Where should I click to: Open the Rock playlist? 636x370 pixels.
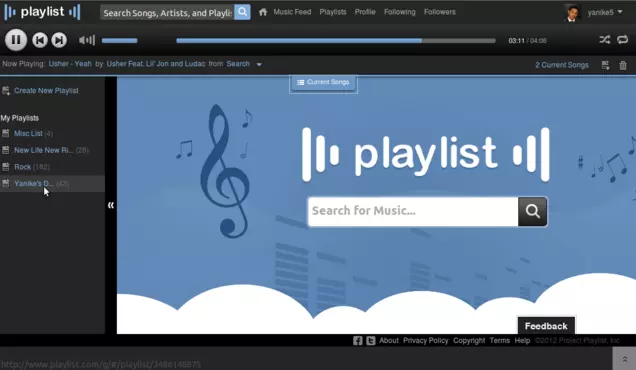[x=22, y=167]
